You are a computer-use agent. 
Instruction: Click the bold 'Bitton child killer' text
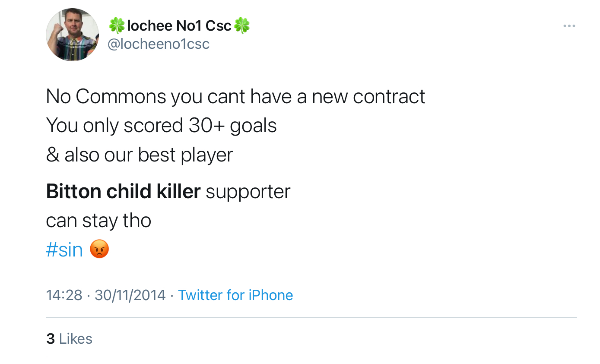pyautogui.click(x=123, y=191)
